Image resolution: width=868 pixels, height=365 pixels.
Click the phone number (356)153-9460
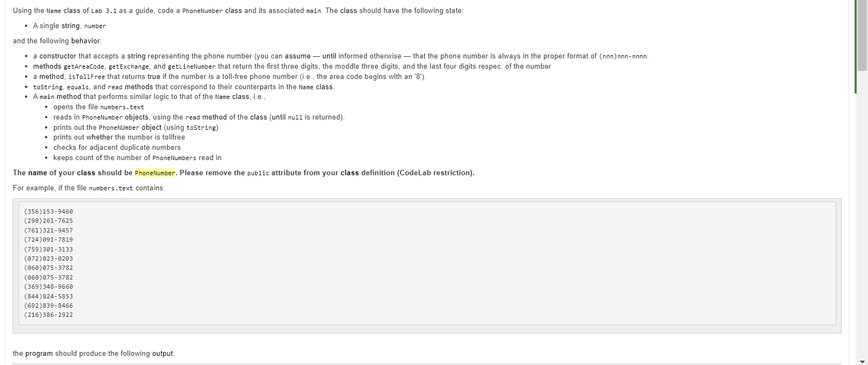point(49,211)
